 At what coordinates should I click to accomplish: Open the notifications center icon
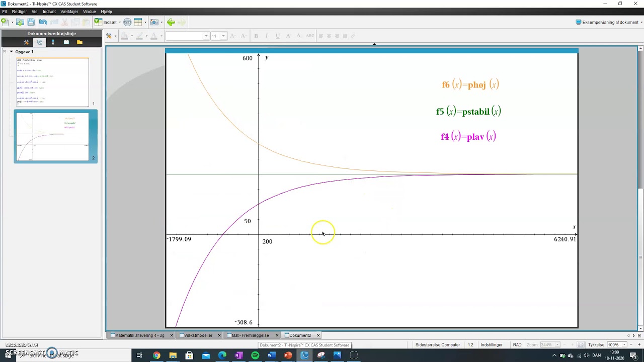(x=633, y=355)
